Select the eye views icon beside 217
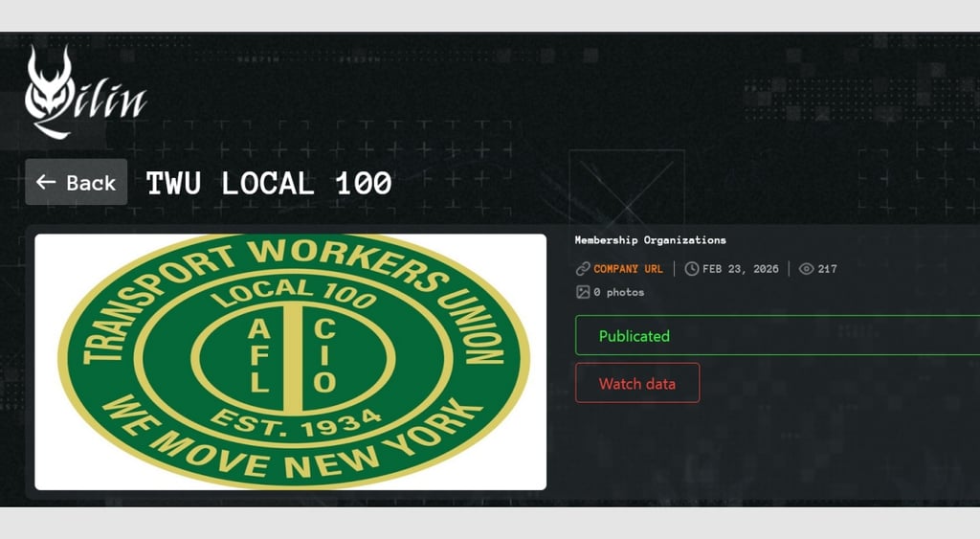 pyautogui.click(x=806, y=269)
